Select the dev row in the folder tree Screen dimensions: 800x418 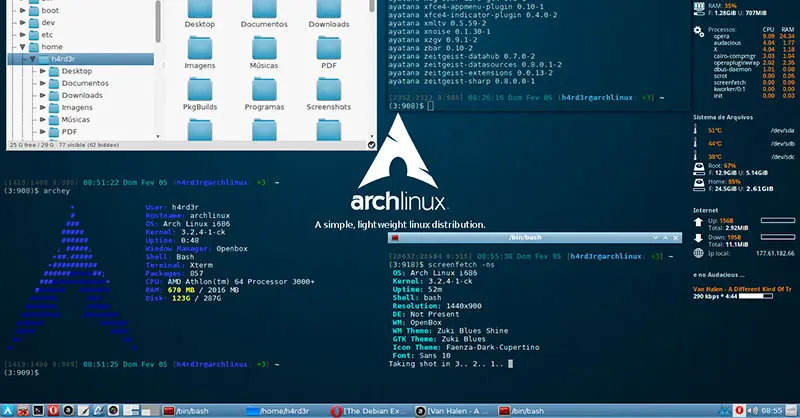click(81, 22)
